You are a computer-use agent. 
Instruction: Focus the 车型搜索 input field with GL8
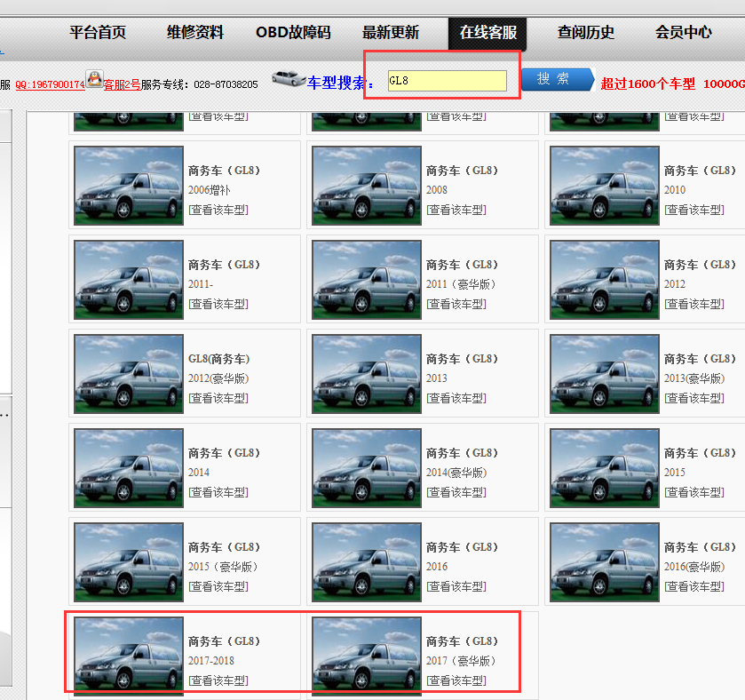click(448, 81)
